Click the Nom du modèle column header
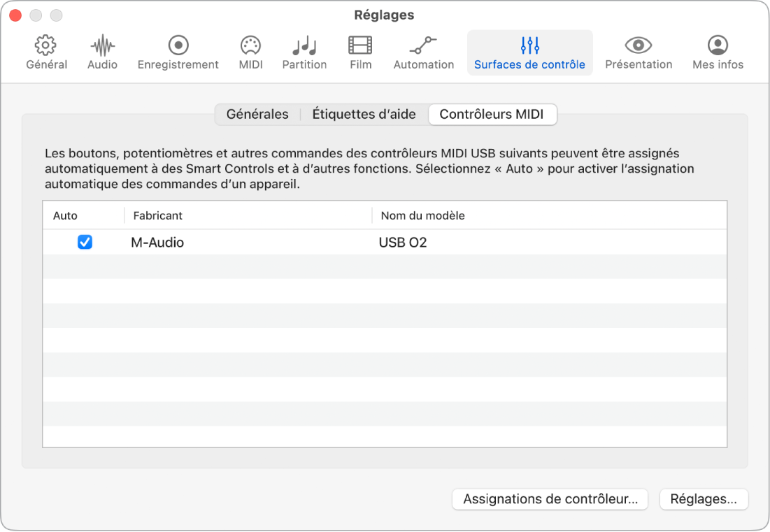Screen dimensions: 770x532 pos(422,215)
